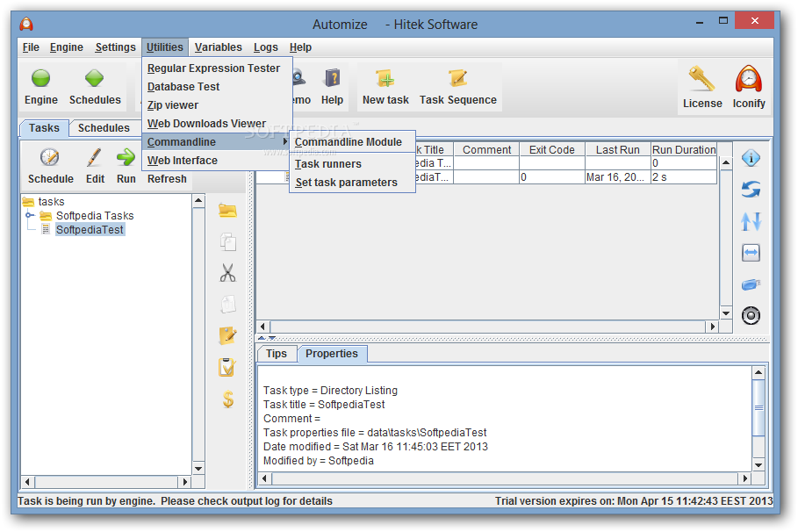Click the task table vertical scrollbar up arrow
Screen dimensions: 798x532
726,163
